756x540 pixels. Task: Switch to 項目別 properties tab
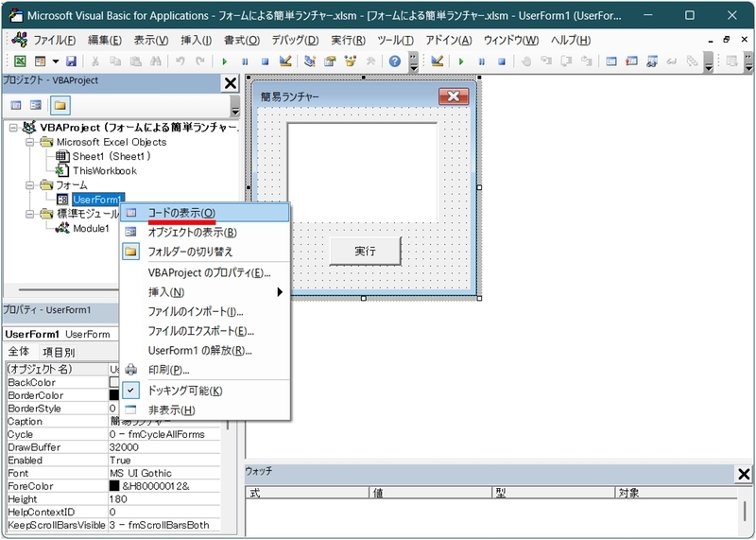[59, 352]
